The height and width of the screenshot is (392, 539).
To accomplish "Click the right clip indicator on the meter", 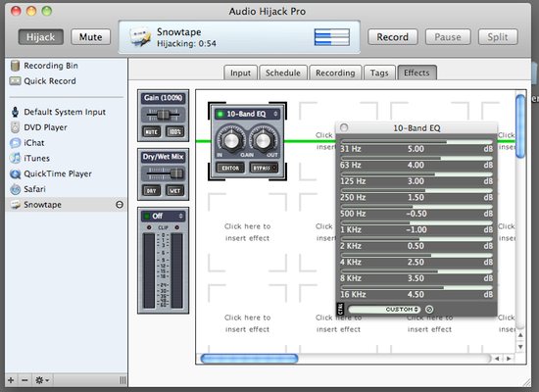I will pos(177,227).
